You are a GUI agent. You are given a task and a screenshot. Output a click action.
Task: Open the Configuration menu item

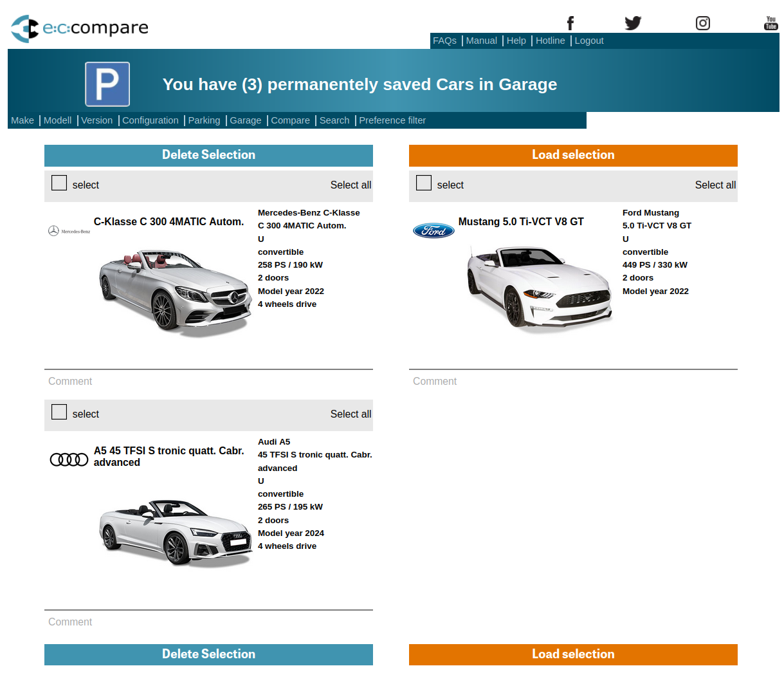click(150, 120)
